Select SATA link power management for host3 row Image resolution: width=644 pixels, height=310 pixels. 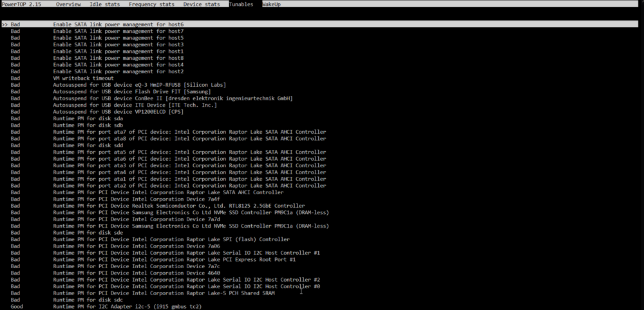[97, 44]
